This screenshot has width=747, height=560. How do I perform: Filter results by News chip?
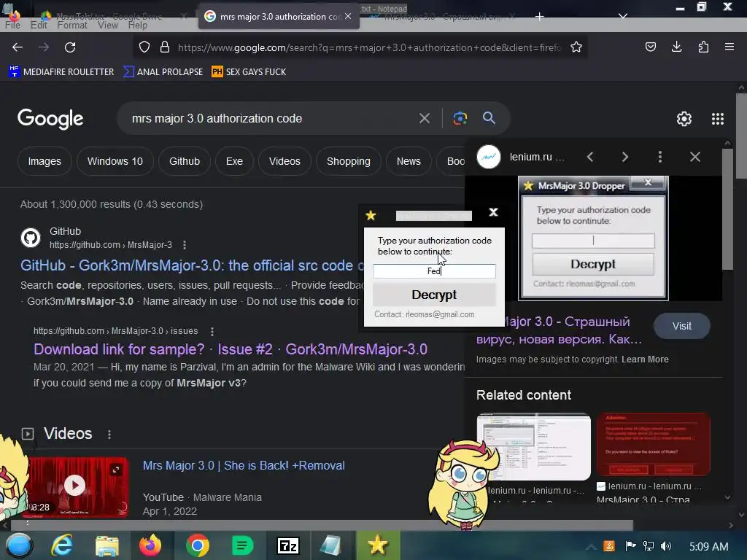[409, 161]
